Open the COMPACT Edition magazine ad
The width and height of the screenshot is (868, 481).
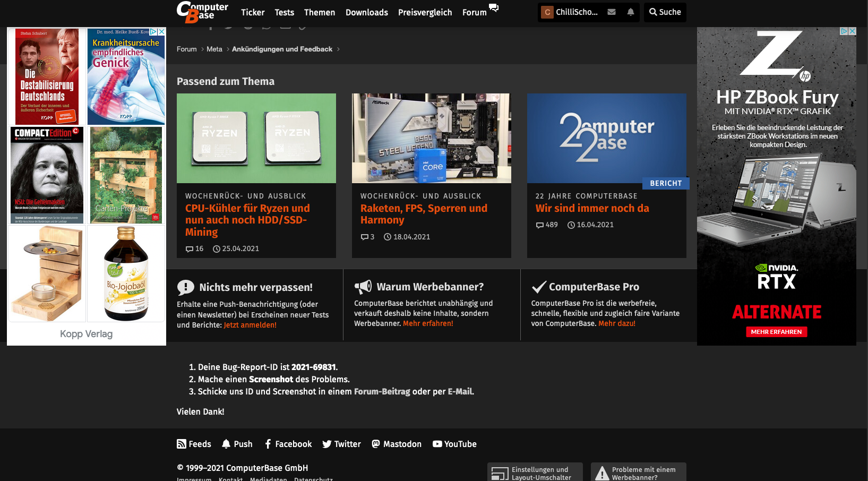tap(47, 175)
